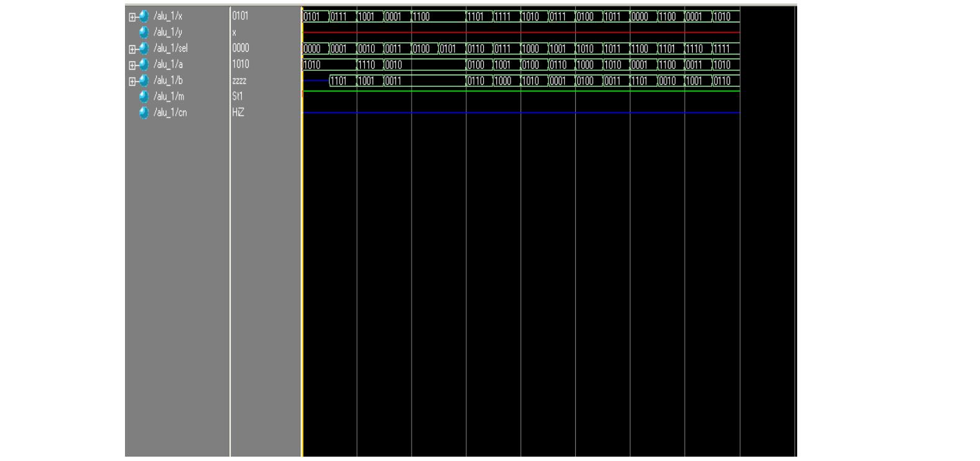Select the /alu_1/y signal name
Viewport: 980px width, 461px height.
click(168, 32)
